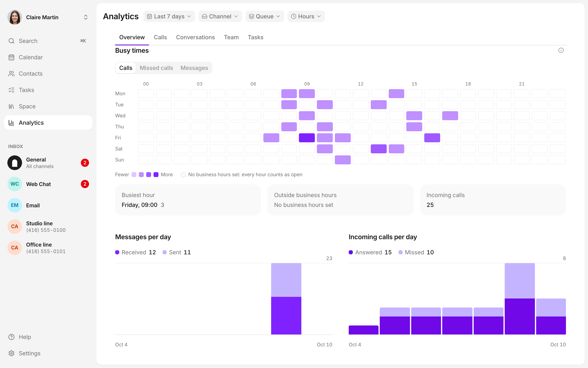Screen dimensions: 588x368
Task: Switch to the top Calls tab
Action: coord(160,37)
